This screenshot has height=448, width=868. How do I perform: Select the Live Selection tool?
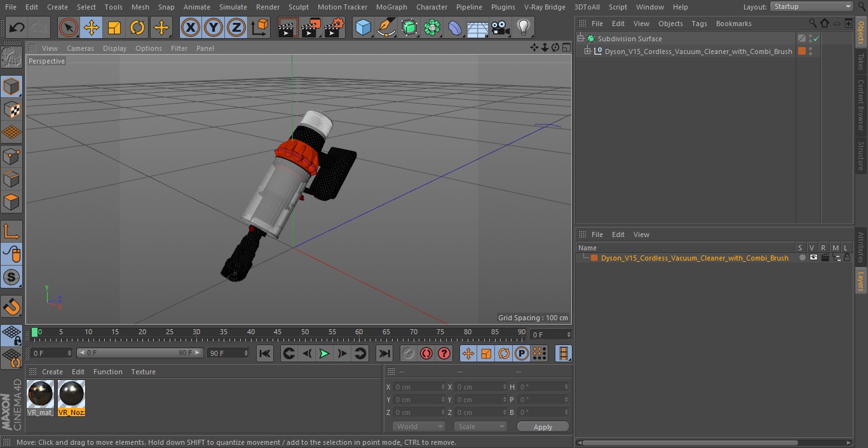69,27
